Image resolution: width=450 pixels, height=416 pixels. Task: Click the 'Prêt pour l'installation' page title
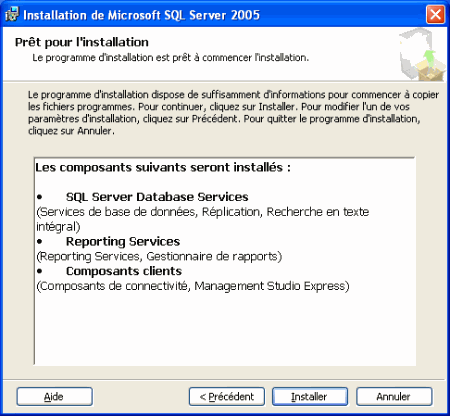(82, 42)
